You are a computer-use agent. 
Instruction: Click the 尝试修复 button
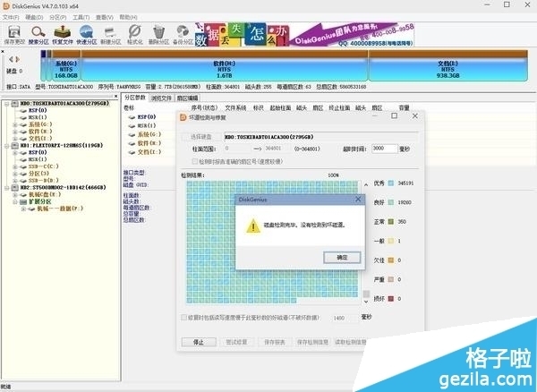[x=236, y=342]
